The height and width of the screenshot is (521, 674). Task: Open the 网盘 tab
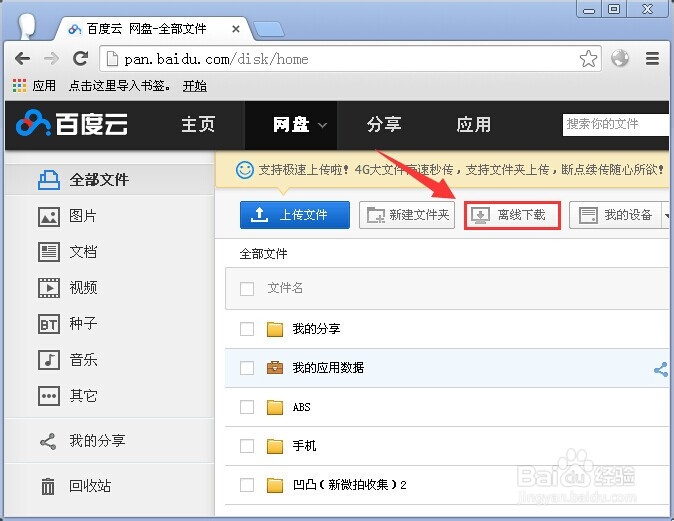291,125
